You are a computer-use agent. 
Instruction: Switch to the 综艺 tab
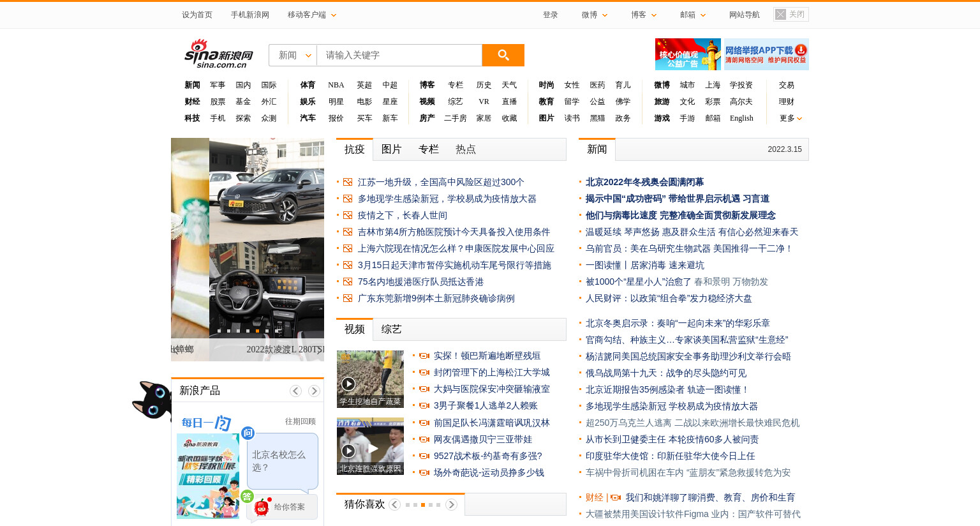pyautogui.click(x=392, y=329)
